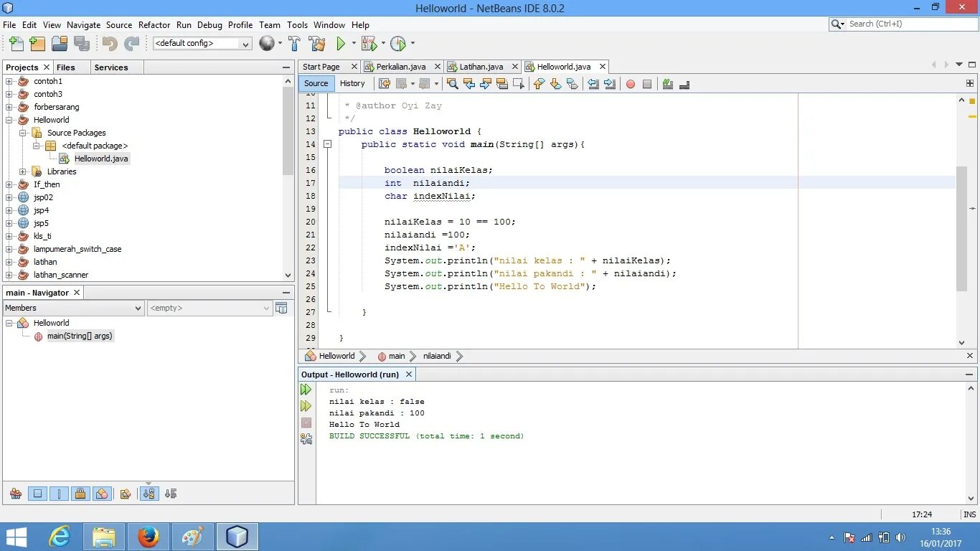Toggle Show Fields square button in Navigator
980x551 pixels.
(38, 494)
